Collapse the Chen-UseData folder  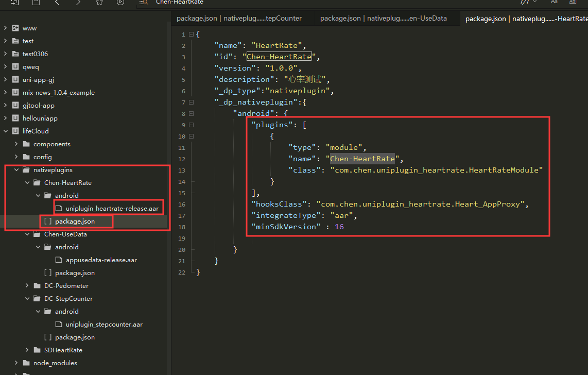pos(27,234)
